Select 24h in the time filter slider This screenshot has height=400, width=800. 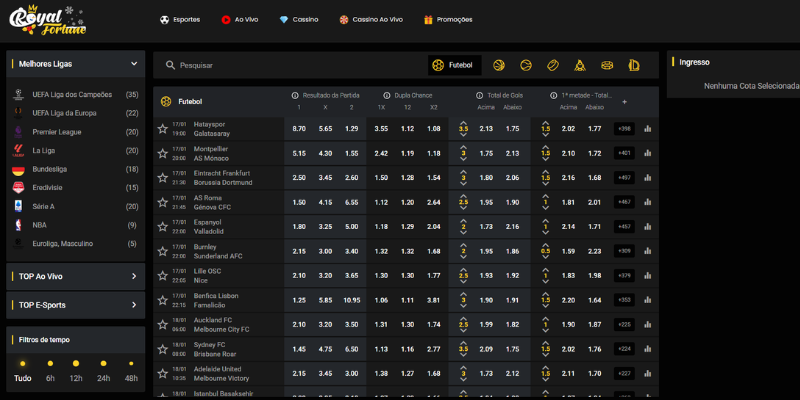[103, 370]
